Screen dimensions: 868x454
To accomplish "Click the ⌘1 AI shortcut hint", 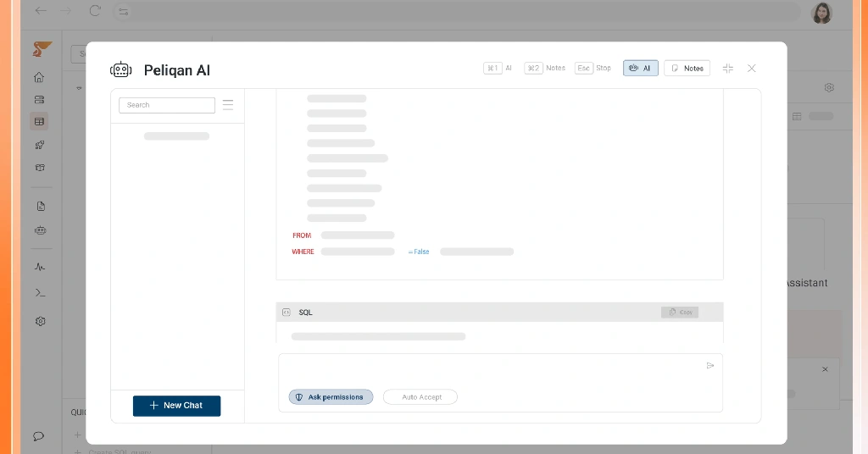I will 498,68.
